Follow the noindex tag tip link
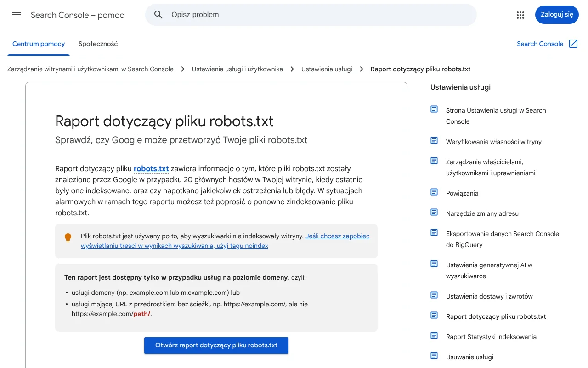 click(225, 241)
